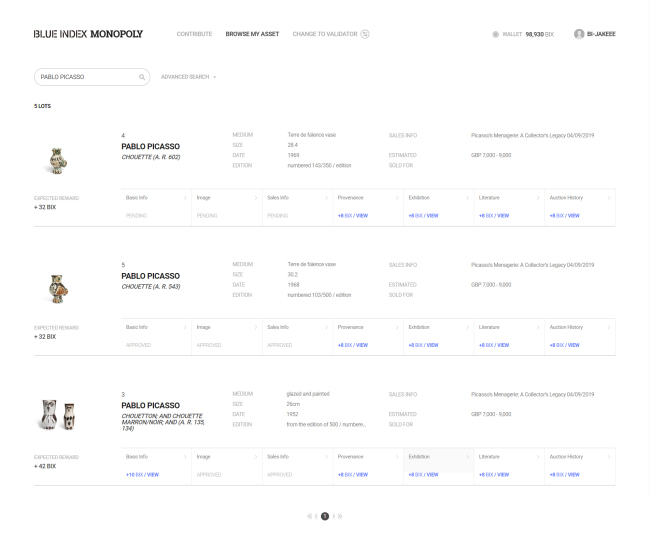Select the title CHOUETTE (A. R. 602)

pyautogui.click(x=151, y=157)
